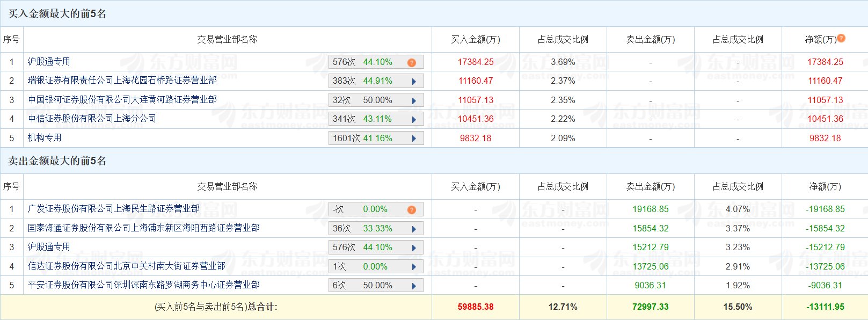Open 中信证券股份有限公司上海分公司 link

click(x=92, y=119)
